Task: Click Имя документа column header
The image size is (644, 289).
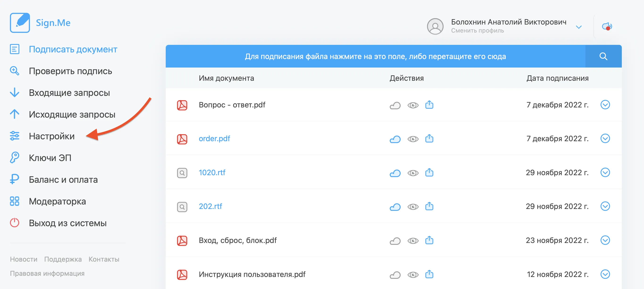Action: [x=226, y=78]
